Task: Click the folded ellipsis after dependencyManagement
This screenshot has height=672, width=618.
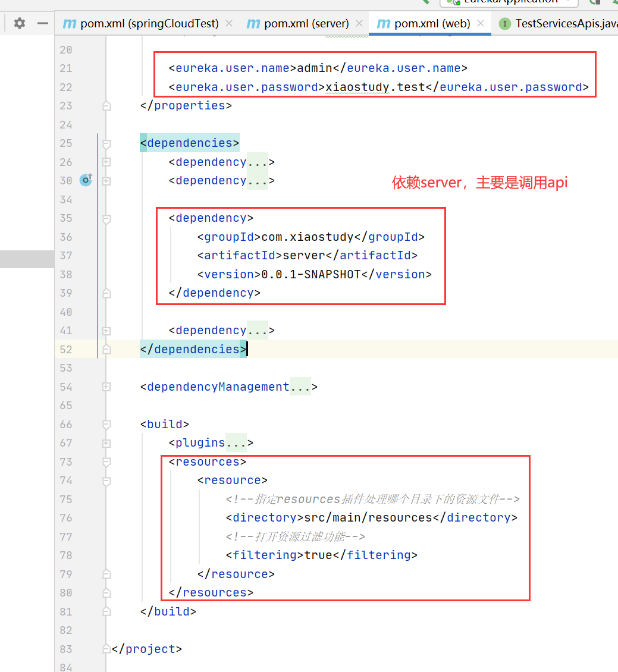Action: click(x=300, y=387)
